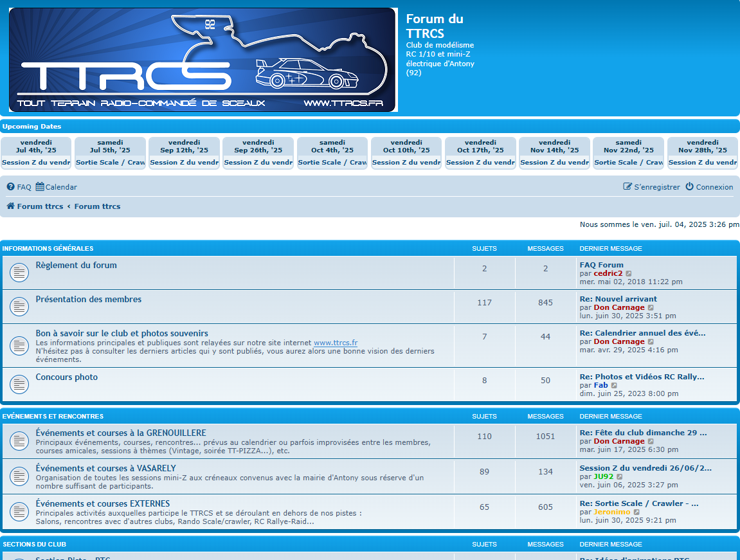The height and width of the screenshot is (560, 740).
Task: Go to first Forum ttrcs breadcrumb
Action: 40,206
